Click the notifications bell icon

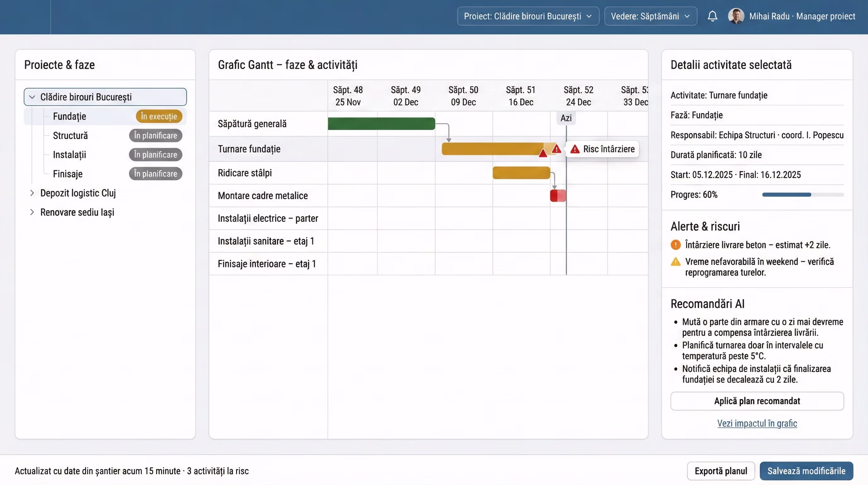coord(712,16)
